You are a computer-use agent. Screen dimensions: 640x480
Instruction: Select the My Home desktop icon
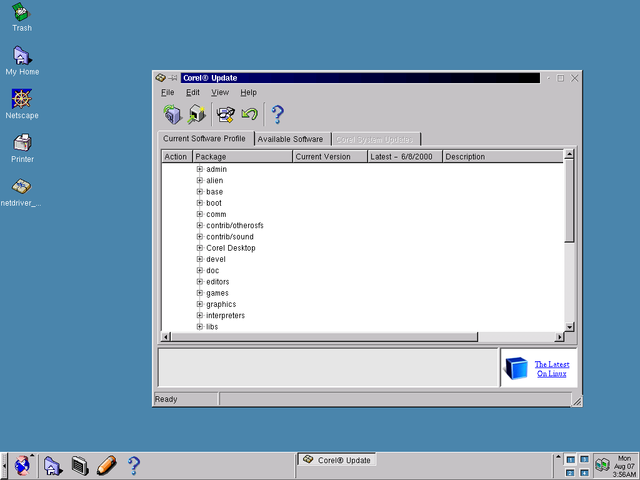[22, 61]
